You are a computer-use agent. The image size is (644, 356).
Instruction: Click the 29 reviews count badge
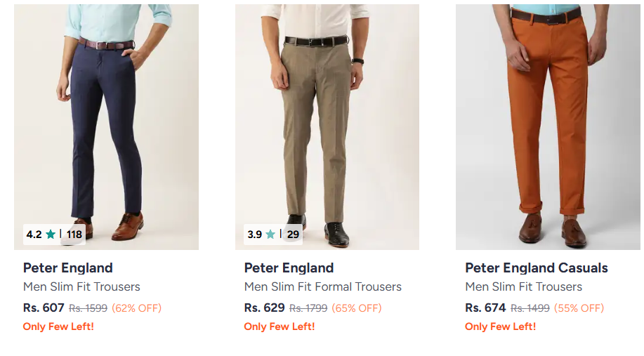(x=293, y=235)
